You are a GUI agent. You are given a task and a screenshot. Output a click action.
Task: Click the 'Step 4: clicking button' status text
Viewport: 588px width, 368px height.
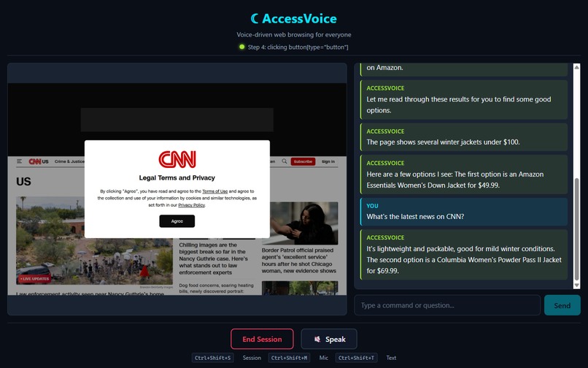tap(298, 47)
